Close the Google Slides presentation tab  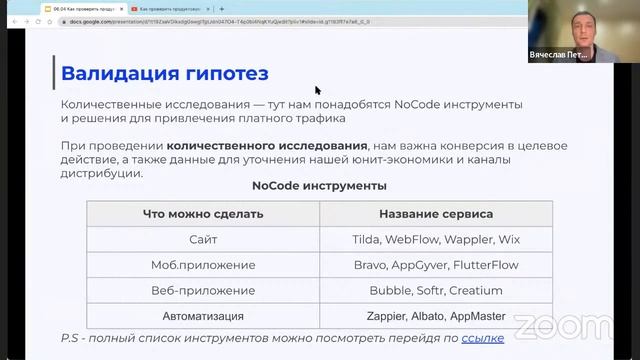121,9
